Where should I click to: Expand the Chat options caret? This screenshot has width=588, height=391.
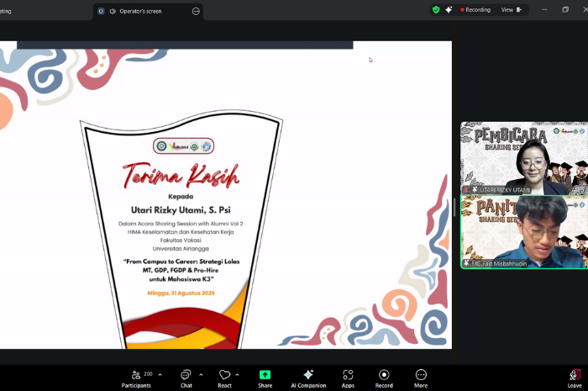pos(201,374)
